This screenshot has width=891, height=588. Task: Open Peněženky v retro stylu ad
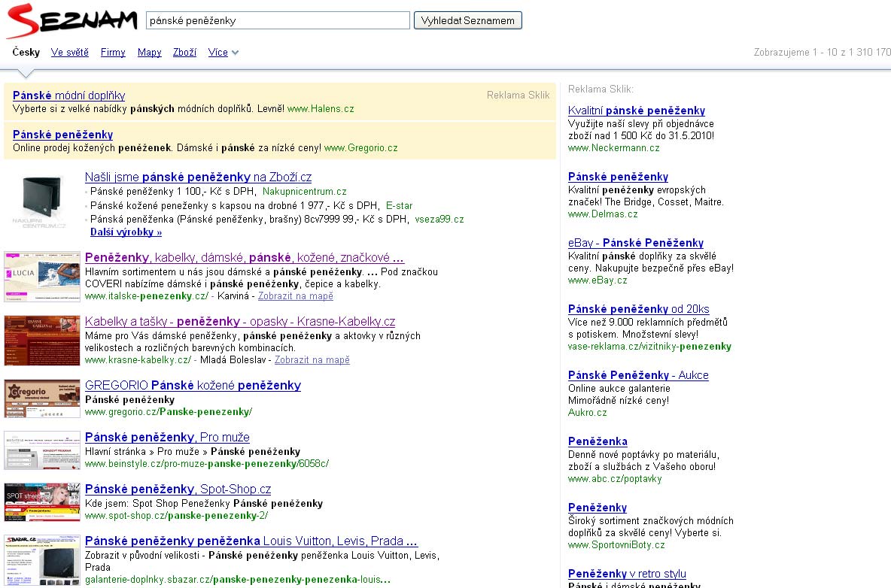point(627,574)
